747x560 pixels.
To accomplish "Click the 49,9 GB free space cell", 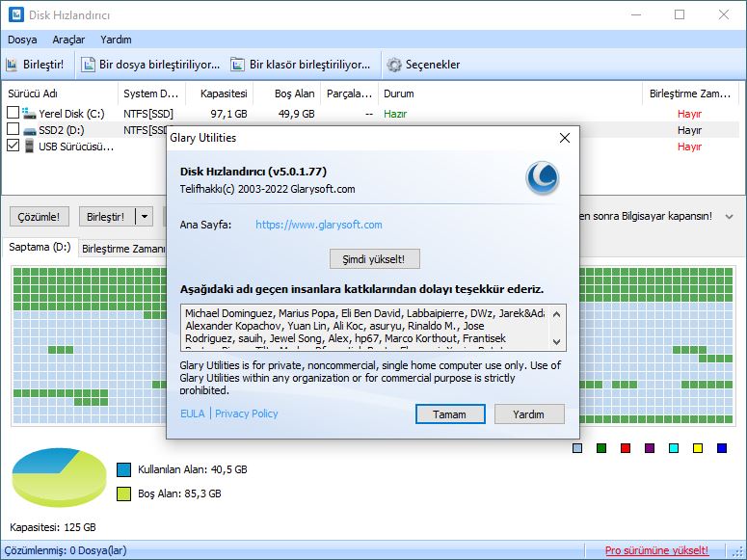I will [296, 114].
